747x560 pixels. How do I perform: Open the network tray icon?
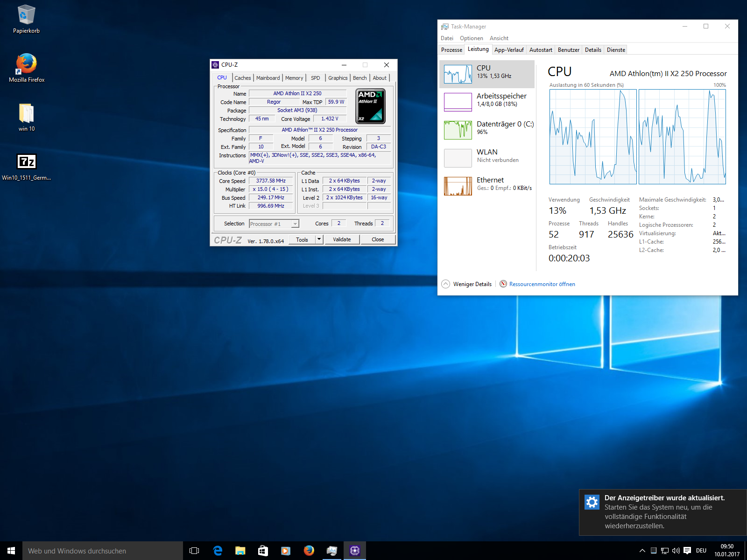pyautogui.click(x=665, y=551)
